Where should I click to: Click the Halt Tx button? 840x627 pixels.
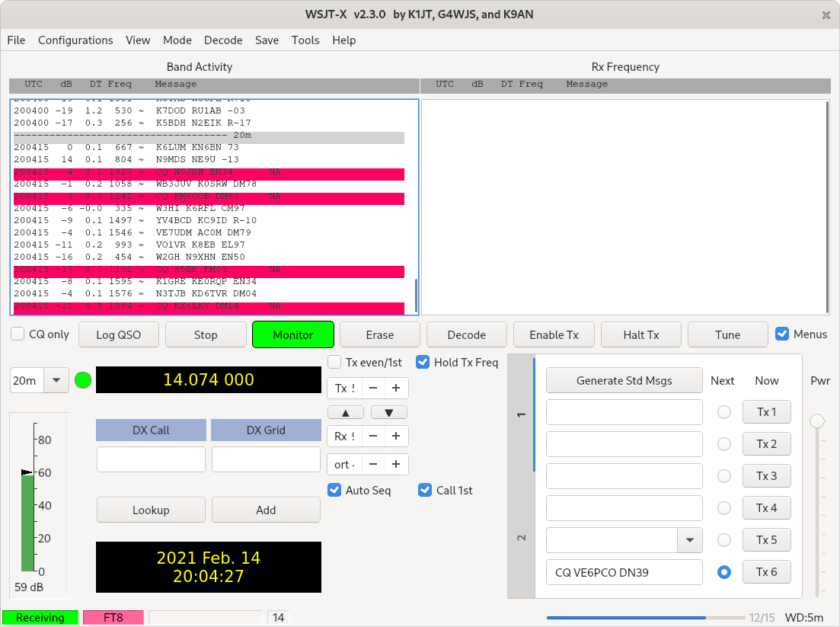641,335
